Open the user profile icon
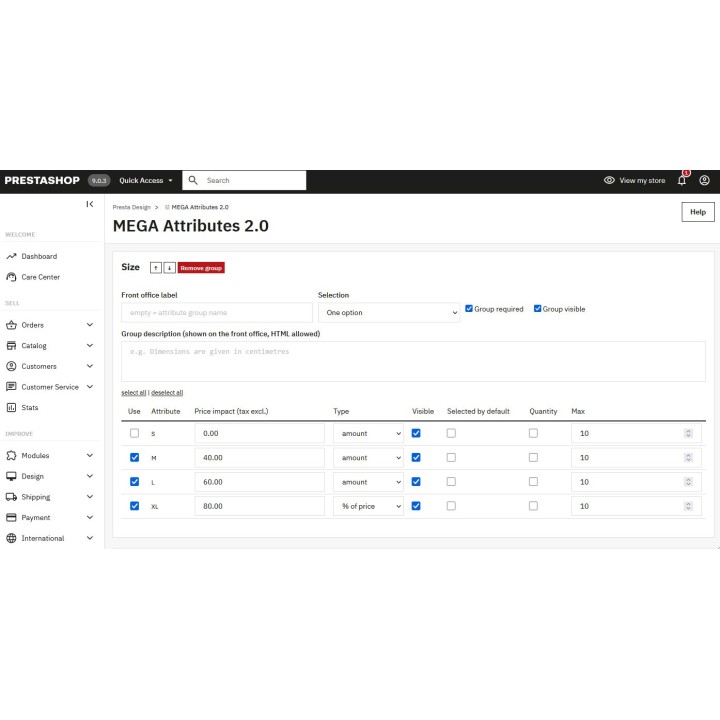This screenshot has height=720, width=720. (704, 180)
